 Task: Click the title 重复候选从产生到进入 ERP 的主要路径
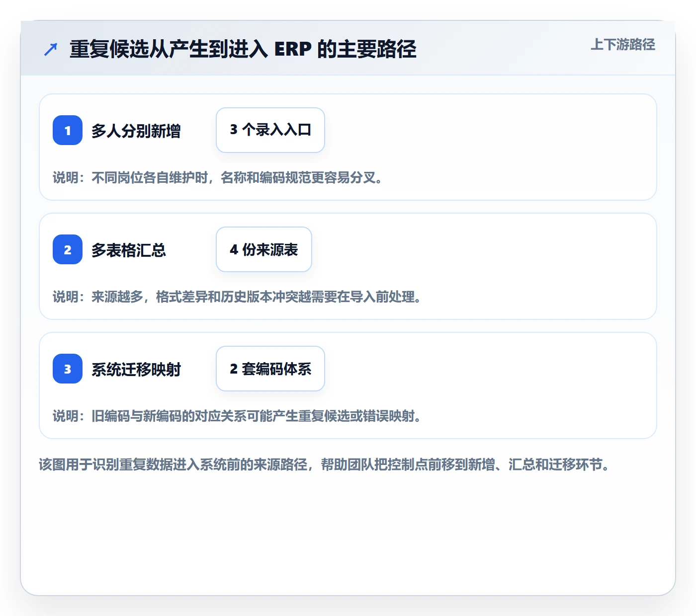pyautogui.click(x=243, y=49)
